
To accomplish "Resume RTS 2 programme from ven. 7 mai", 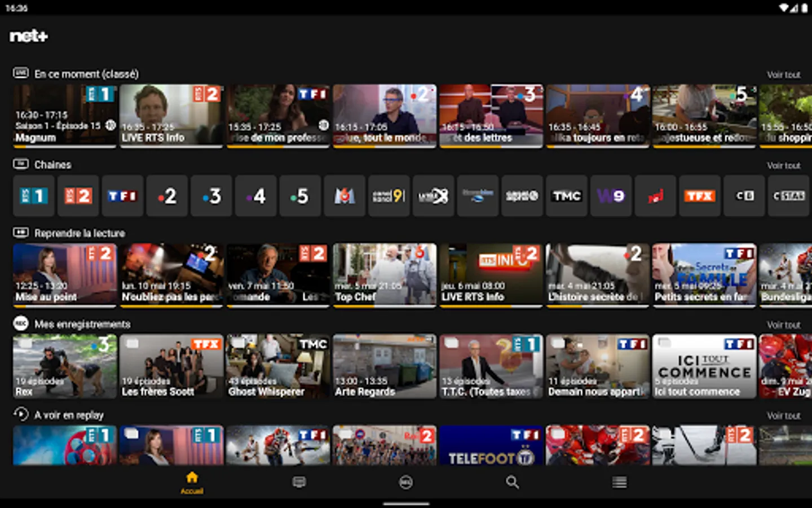I will point(278,275).
